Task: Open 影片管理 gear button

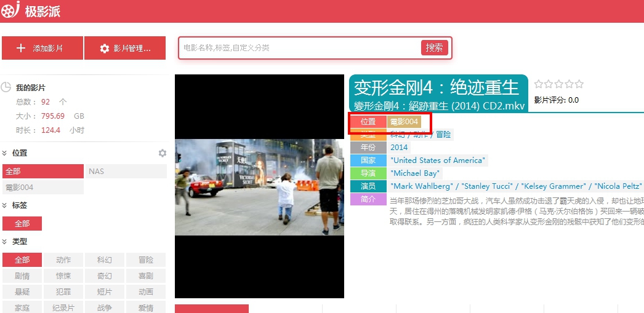Action: click(x=125, y=48)
